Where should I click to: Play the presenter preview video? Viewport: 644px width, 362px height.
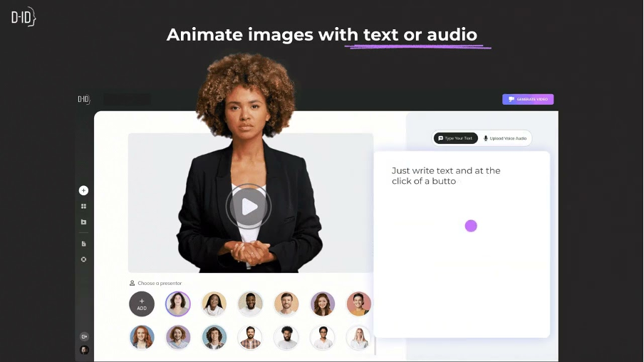point(249,207)
